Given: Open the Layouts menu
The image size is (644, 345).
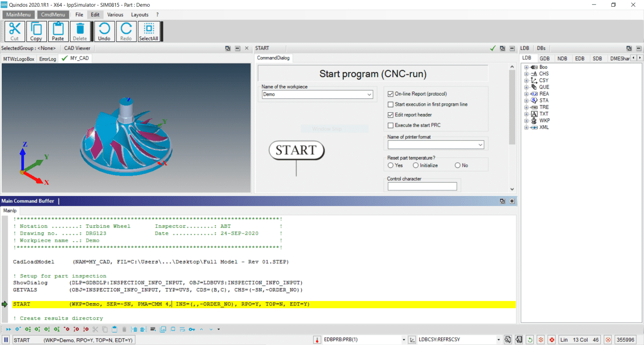Looking at the screenshot, I should point(140,14).
